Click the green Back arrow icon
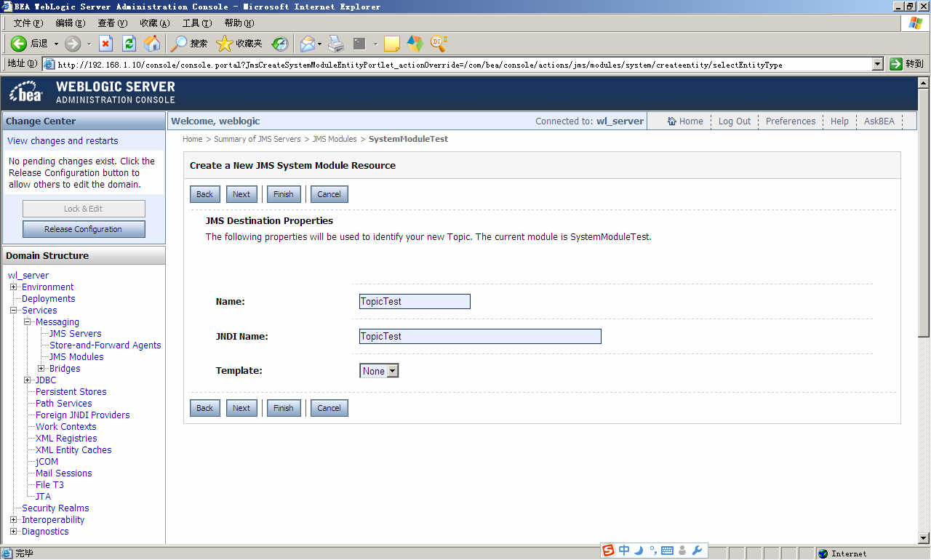The width and height of the screenshot is (931, 560). (x=19, y=44)
